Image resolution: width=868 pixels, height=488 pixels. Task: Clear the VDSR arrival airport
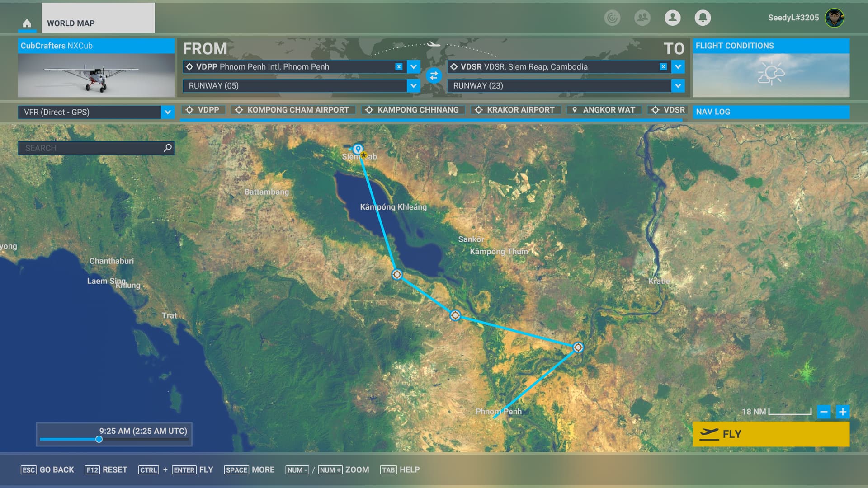tap(663, 67)
